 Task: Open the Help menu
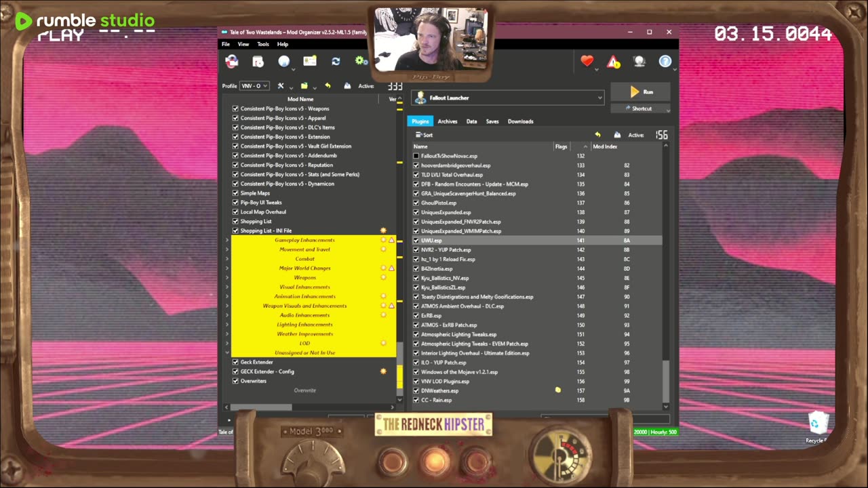click(x=283, y=44)
